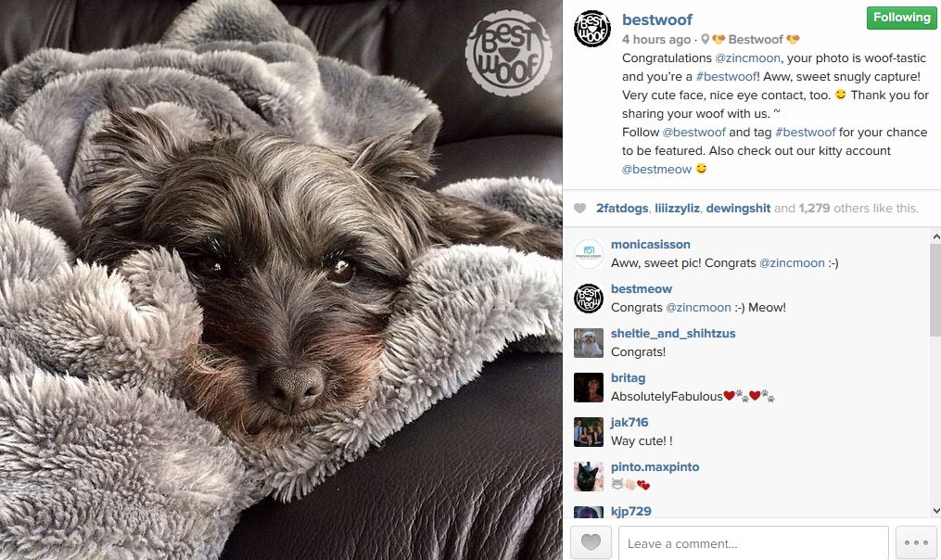Click the jak716 commenter name

[x=629, y=423]
